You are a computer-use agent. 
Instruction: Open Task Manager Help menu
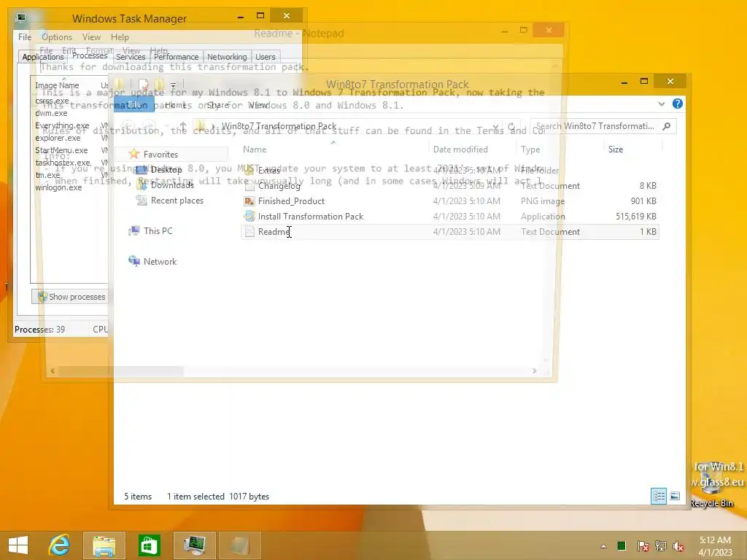coord(120,36)
